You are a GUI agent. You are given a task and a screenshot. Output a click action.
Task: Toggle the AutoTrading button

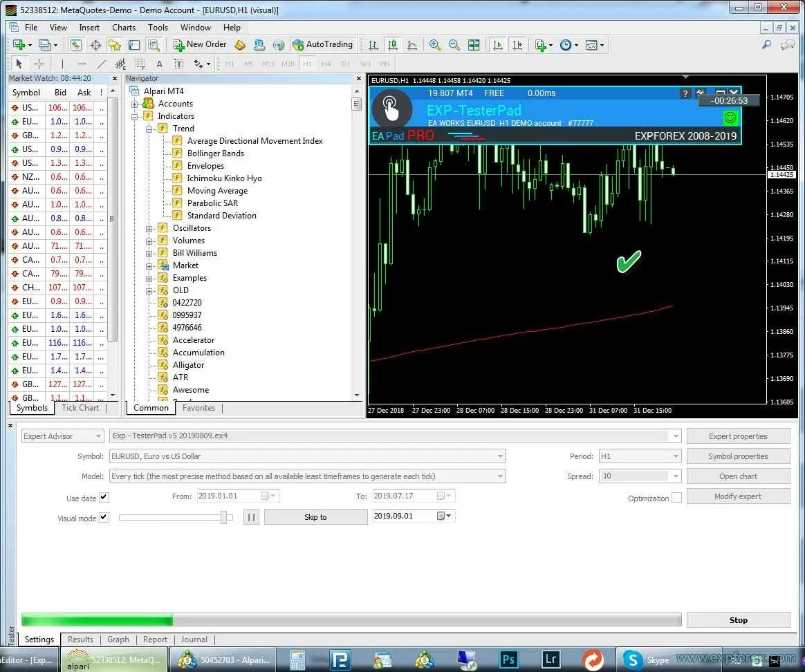(x=322, y=45)
